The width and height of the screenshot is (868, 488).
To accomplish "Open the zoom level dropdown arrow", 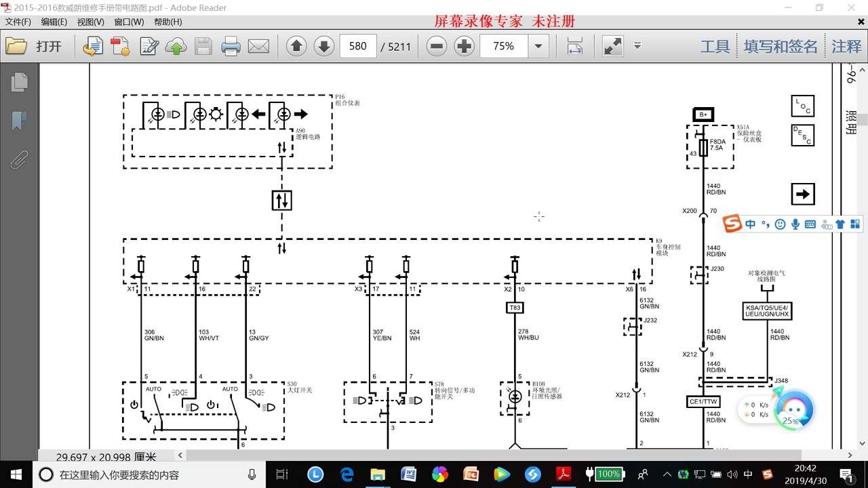I will pyautogui.click(x=538, y=46).
